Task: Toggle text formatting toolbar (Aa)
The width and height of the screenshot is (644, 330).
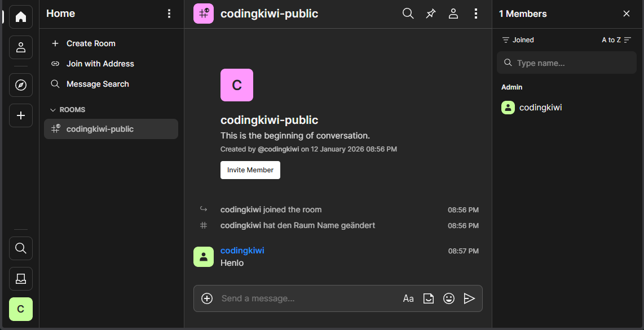Action: (408, 298)
